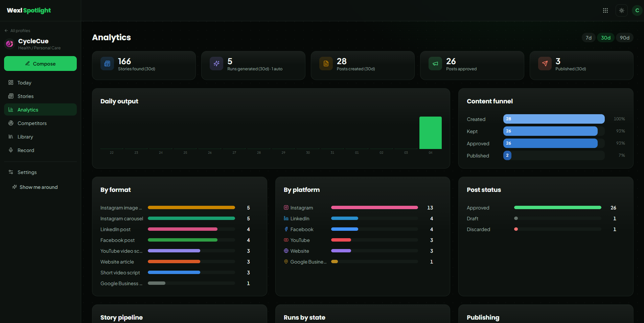
Task: Select the 30d time range
Action: 606,38
